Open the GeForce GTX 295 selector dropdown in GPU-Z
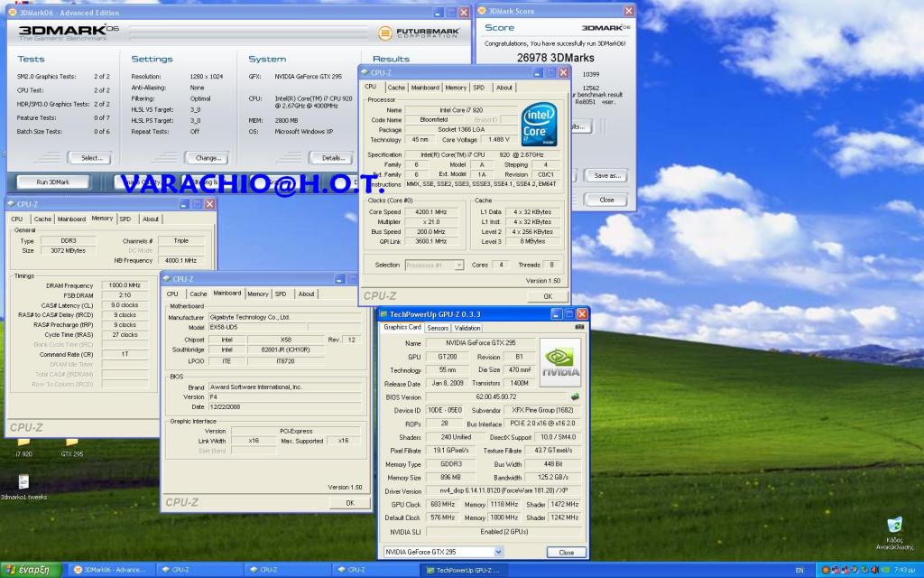 tap(499, 552)
